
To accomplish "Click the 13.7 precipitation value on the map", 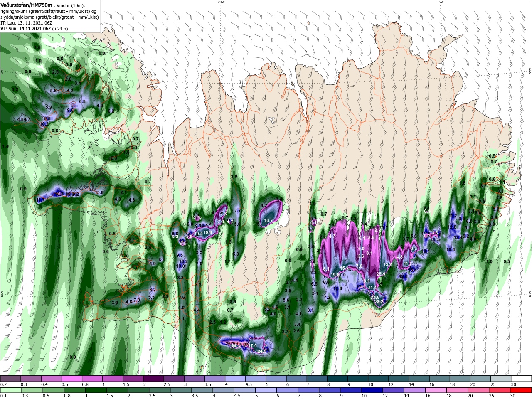I will pyautogui.click(x=268, y=220).
